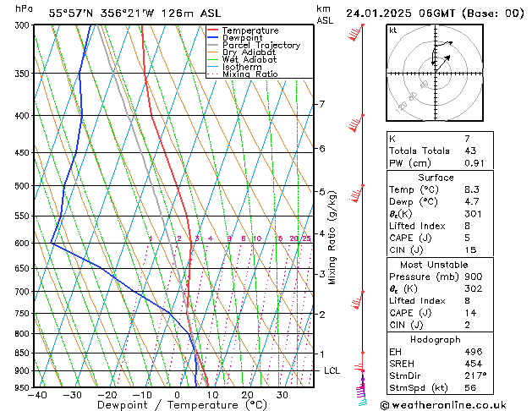Click the Most Unstable CAPE value 14
The image size is (532, 411).
click(x=470, y=313)
